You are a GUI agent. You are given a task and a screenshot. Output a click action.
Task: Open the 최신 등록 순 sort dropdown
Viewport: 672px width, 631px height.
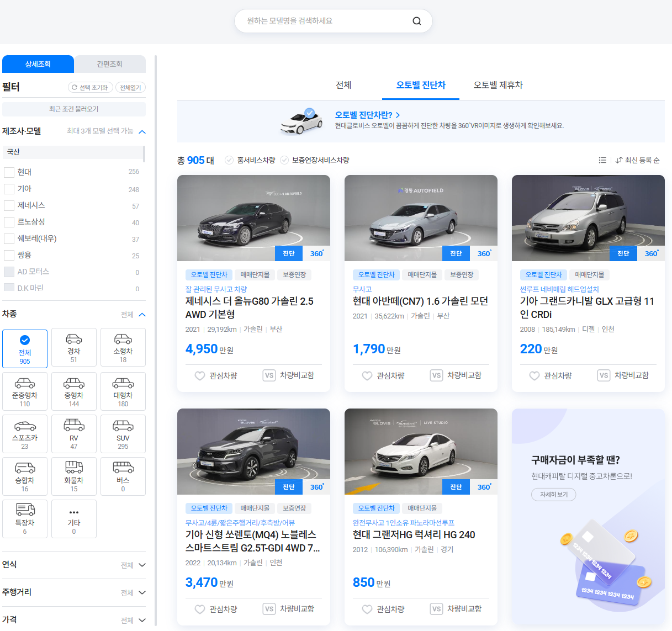tap(637, 160)
